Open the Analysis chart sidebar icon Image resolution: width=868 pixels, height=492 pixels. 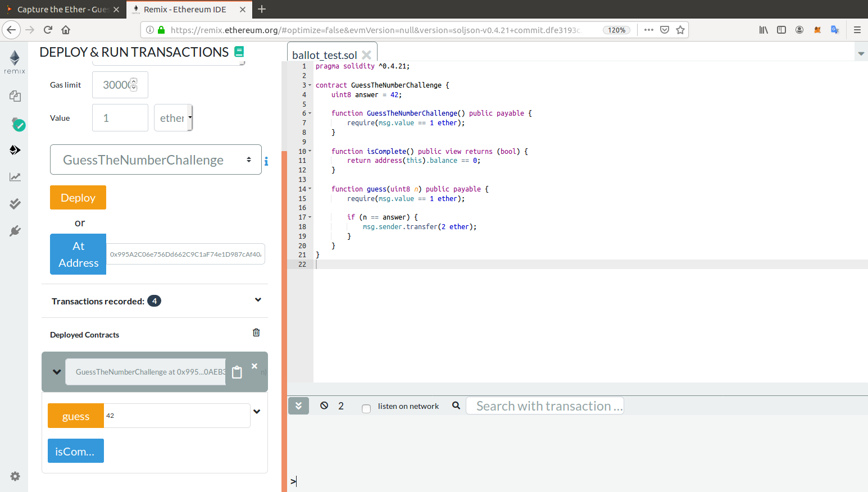tap(15, 177)
